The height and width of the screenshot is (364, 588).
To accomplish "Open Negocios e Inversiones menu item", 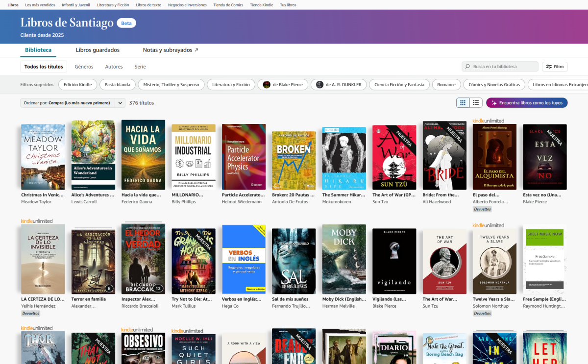I will point(187,5).
